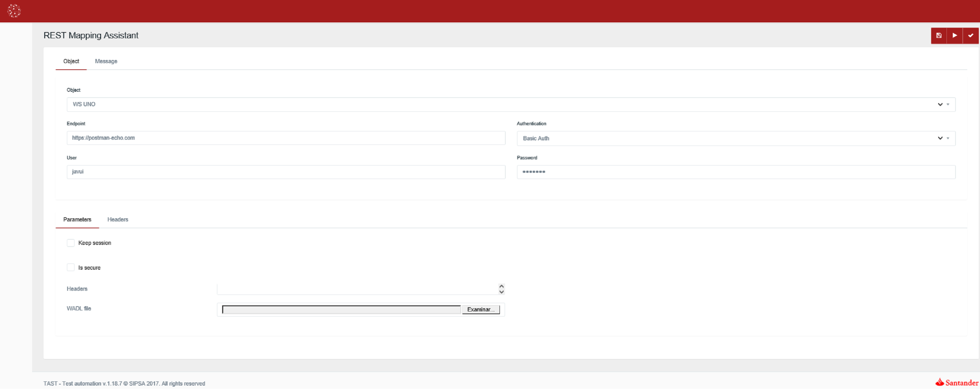Click the Password label

click(x=527, y=157)
